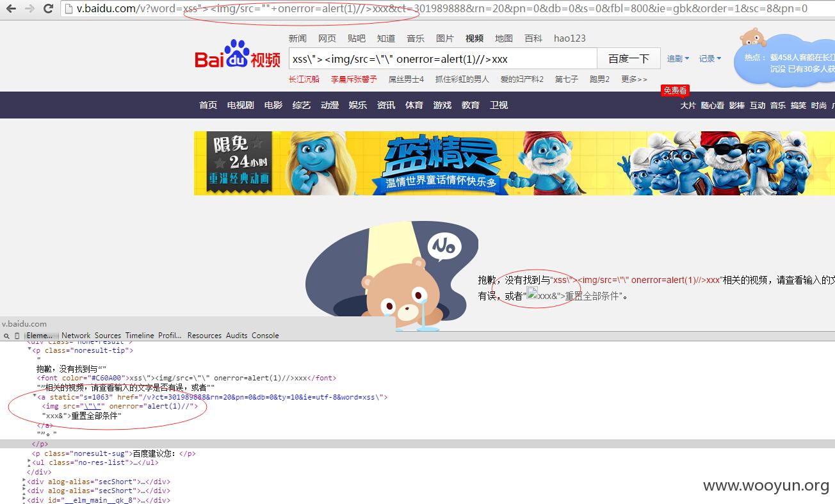Open the 贴吧 service link
This screenshot has height=504, width=835.
point(357,38)
